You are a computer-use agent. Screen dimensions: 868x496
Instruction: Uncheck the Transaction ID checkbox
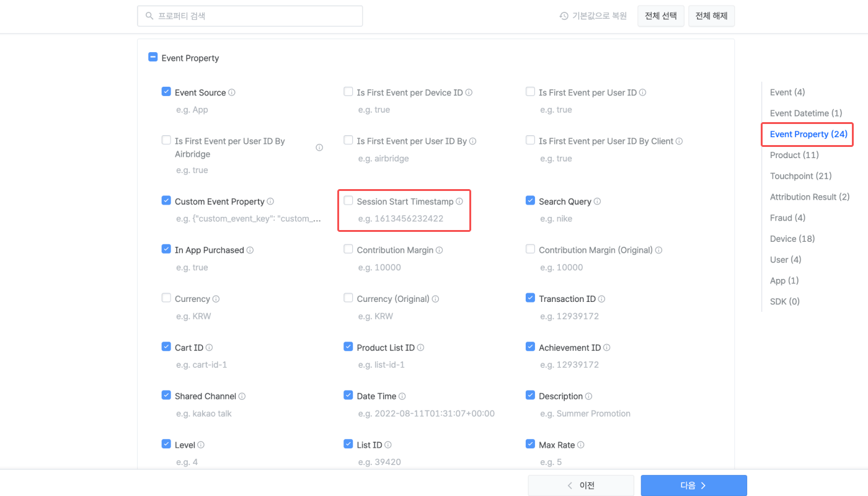530,298
